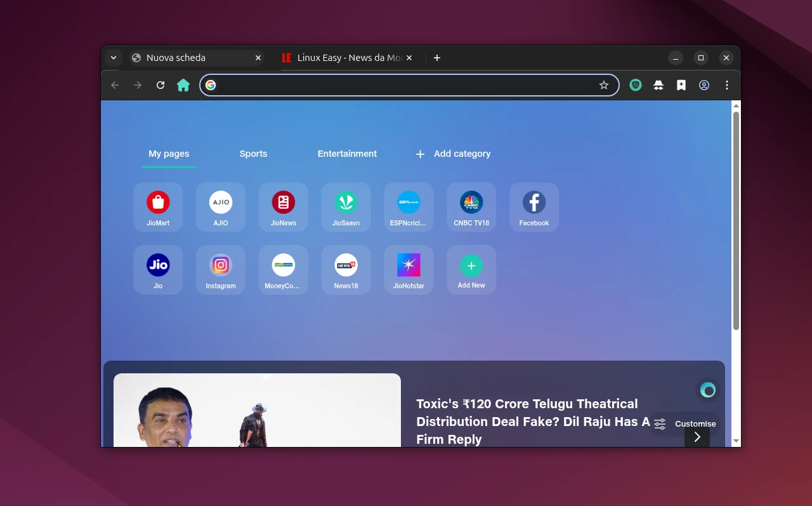This screenshot has width=812, height=506.
Task: Open the ad-block shield icon
Action: coord(635,84)
